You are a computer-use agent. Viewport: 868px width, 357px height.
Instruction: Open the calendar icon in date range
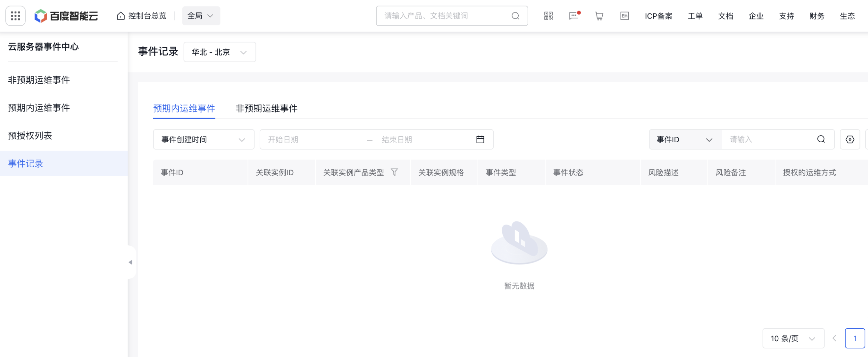480,139
